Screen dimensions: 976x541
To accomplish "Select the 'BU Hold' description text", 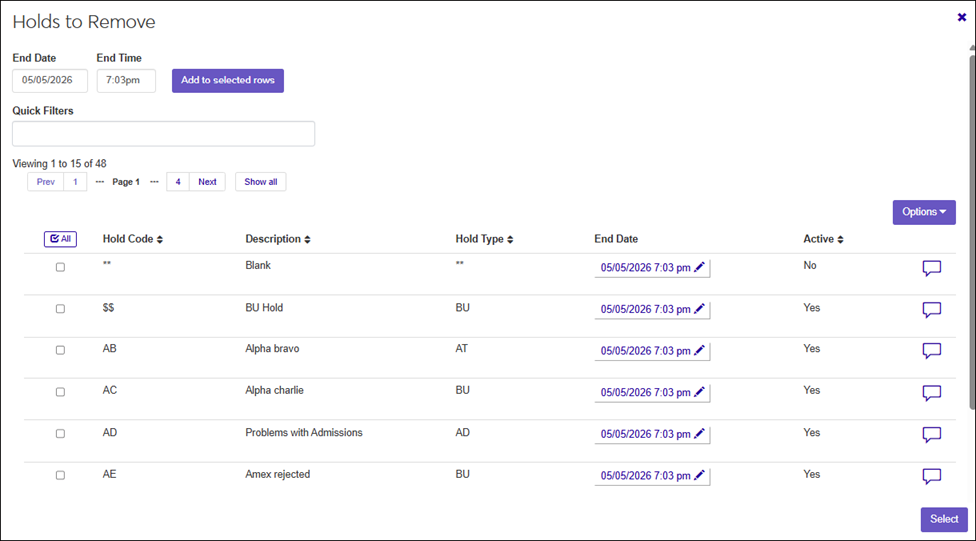I will 264,308.
